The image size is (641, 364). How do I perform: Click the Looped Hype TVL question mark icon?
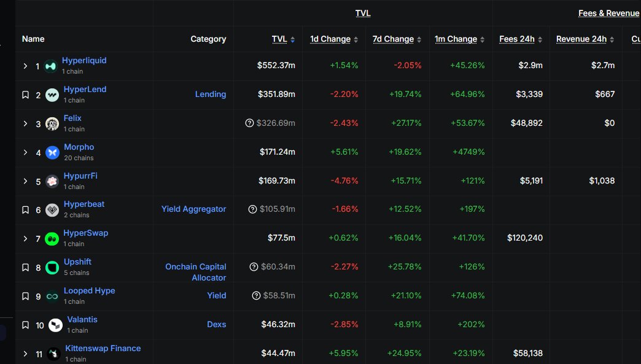[256, 296]
